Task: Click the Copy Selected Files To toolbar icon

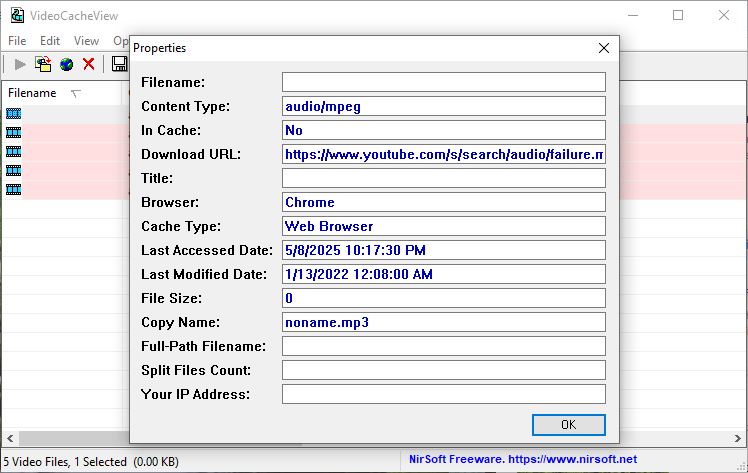Action: click(x=43, y=64)
